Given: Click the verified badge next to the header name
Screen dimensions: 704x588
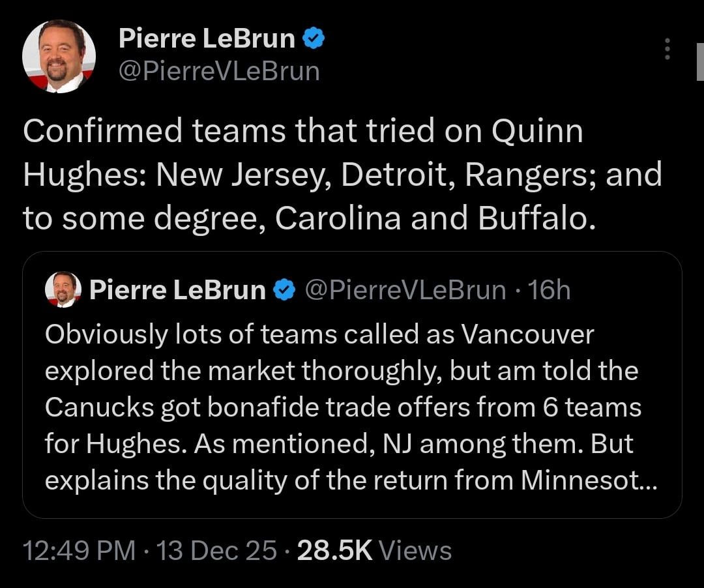Looking at the screenshot, I should click(314, 38).
